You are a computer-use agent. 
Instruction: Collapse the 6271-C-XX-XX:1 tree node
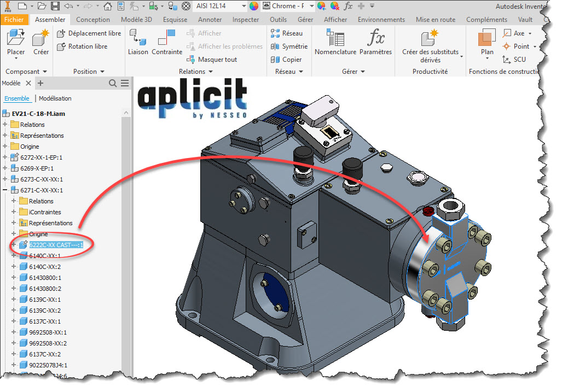coord(5,190)
